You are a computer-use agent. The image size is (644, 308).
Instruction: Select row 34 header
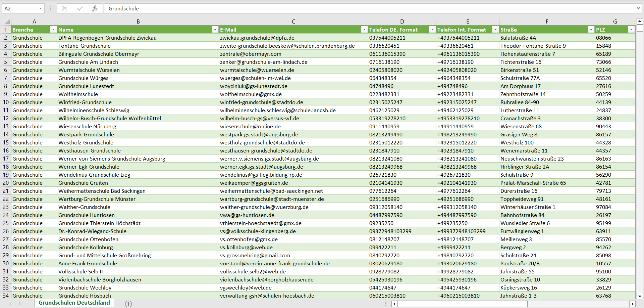click(6, 296)
